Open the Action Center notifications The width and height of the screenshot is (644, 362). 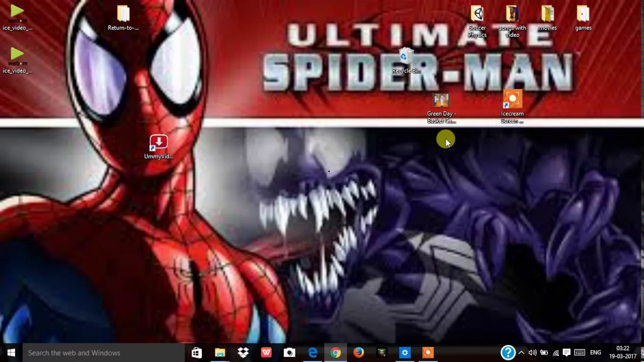[567, 353]
